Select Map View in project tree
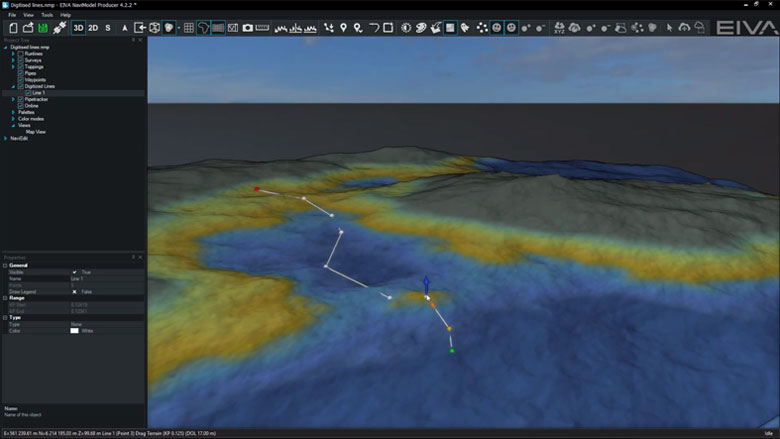 pos(35,131)
